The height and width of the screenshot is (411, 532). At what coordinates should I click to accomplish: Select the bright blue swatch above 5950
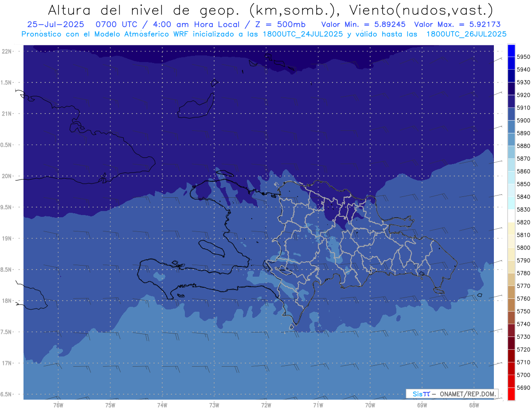[511, 50]
